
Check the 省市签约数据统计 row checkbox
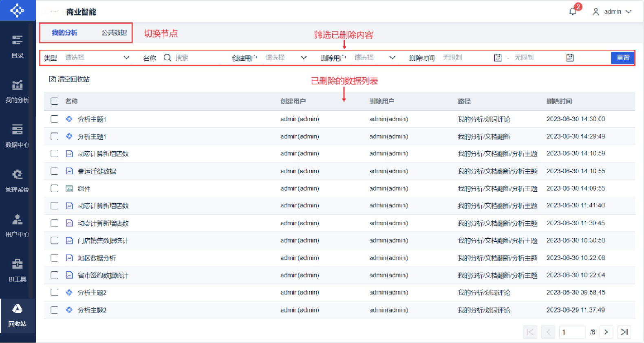[55, 275]
